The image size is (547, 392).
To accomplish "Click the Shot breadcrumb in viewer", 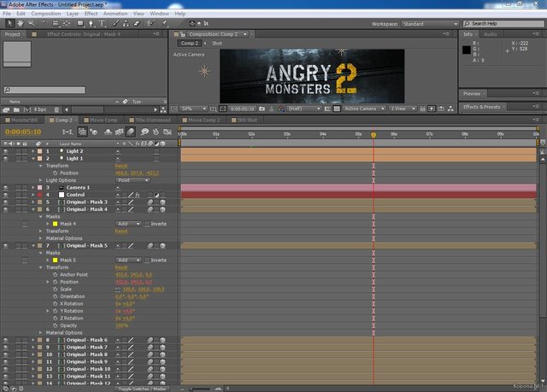I will point(216,44).
